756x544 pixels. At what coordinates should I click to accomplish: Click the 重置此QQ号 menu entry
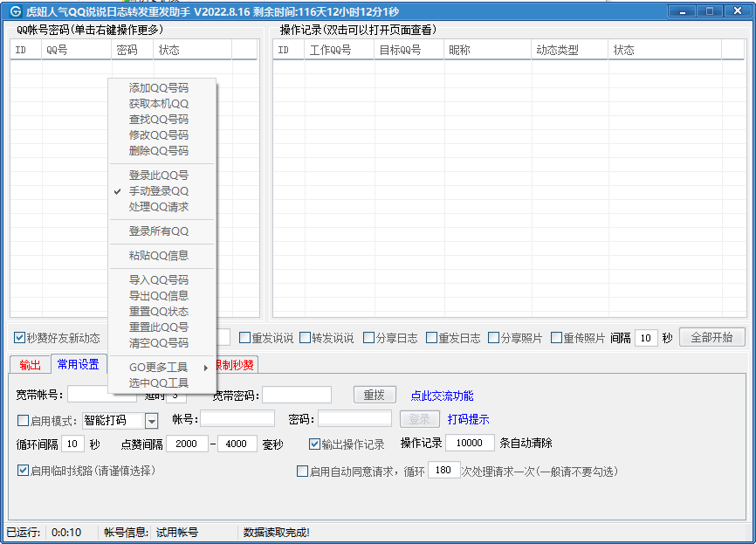click(162, 327)
